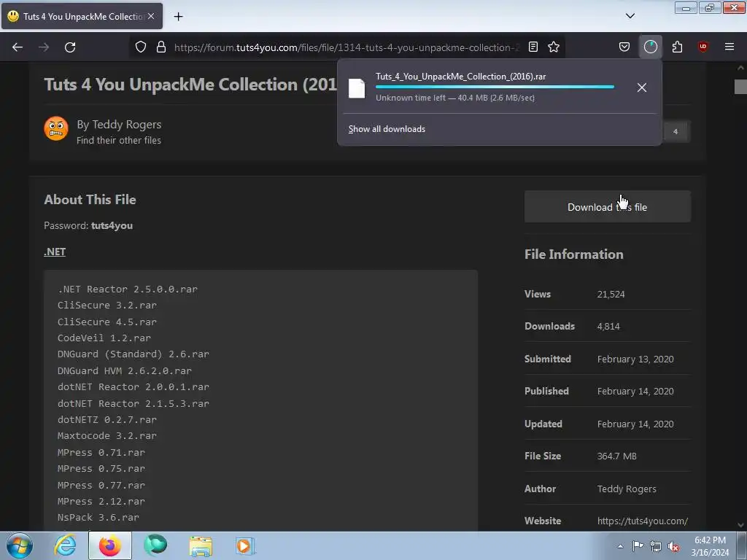Click dotNETZ 0.2.7.rar entry
This screenshot has width=747, height=560.
pyautogui.click(x=107, y=420)
